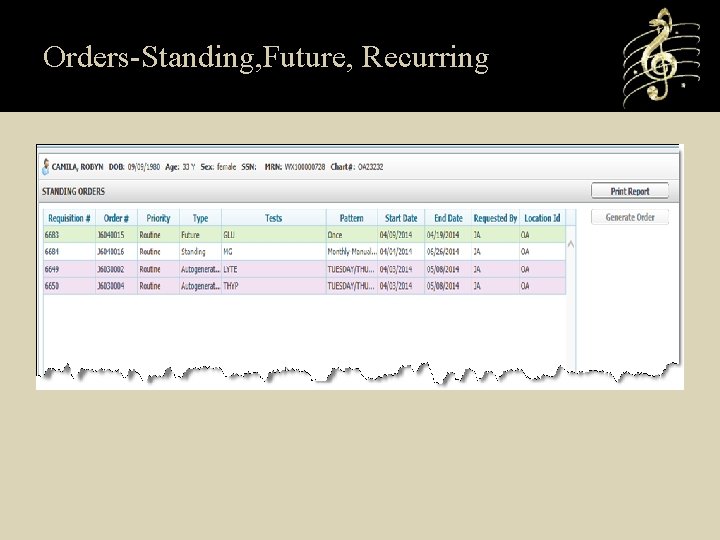Image resolution: width=720 pixels, height=540 pixels.
Task: Sort by the End Date column header
Action: tap(448, 218)
